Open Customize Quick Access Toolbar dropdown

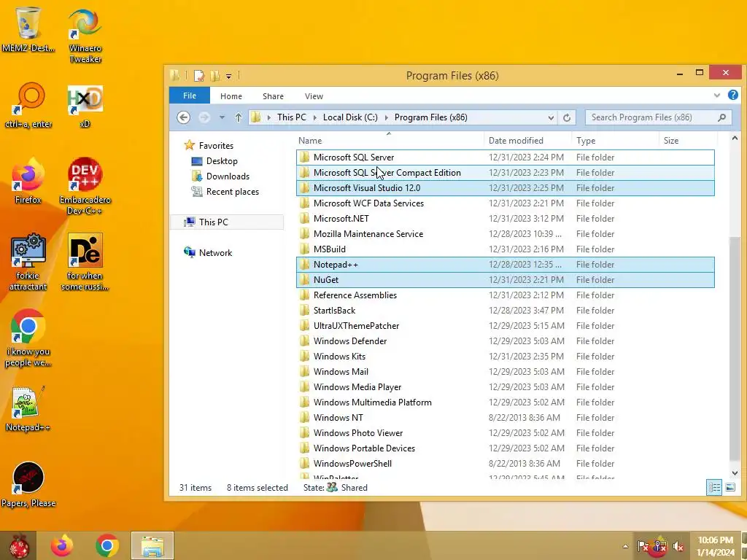[228, 76]
